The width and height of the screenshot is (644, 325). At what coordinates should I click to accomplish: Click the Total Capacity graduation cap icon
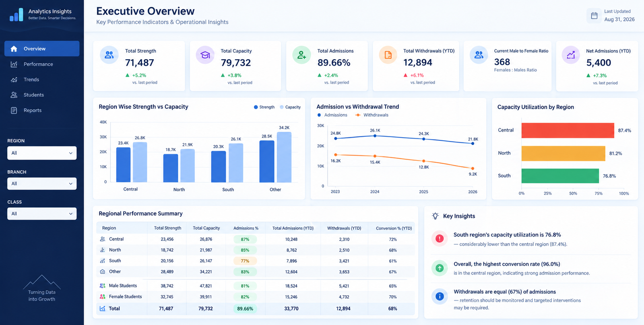coord(205,55)
